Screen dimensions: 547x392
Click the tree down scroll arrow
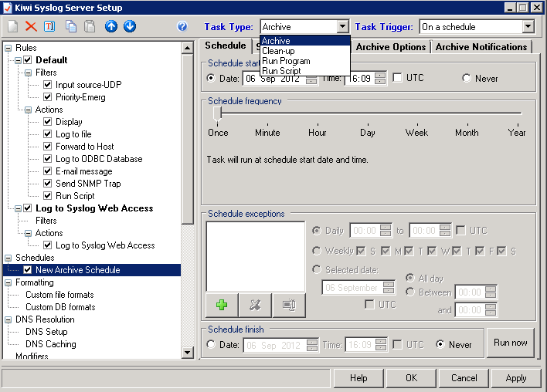click(x=187, y=353)
